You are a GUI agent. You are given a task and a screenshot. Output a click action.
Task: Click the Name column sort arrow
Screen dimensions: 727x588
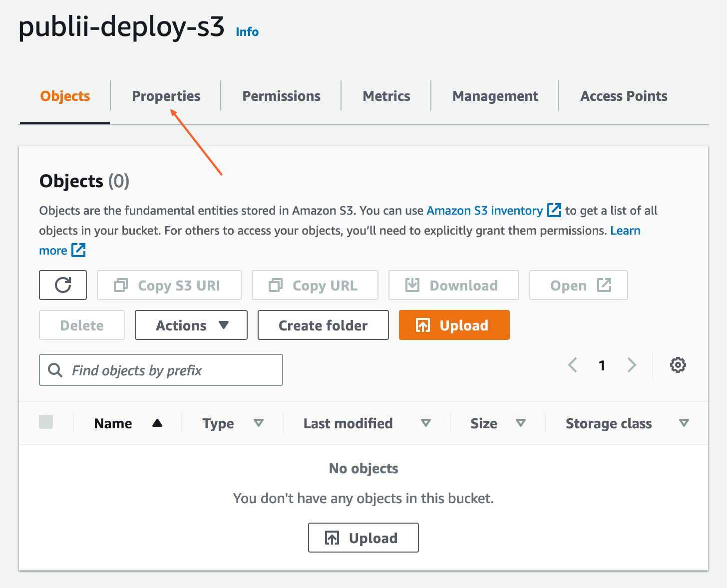157,423
